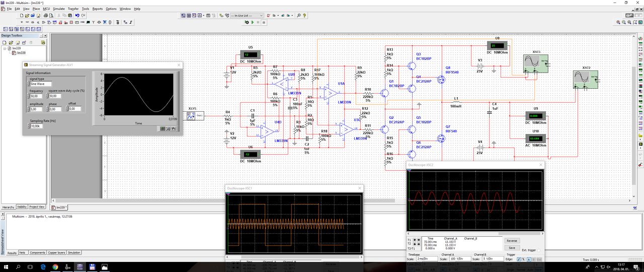644x272 pixels.
Task: Click the graph zoom tool under the waveform
Action: (169, 128)
